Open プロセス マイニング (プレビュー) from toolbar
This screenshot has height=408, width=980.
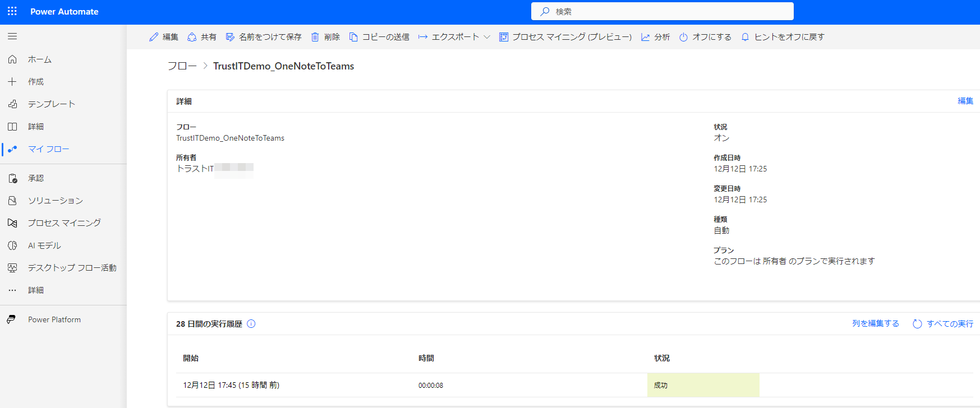(565, 37)
